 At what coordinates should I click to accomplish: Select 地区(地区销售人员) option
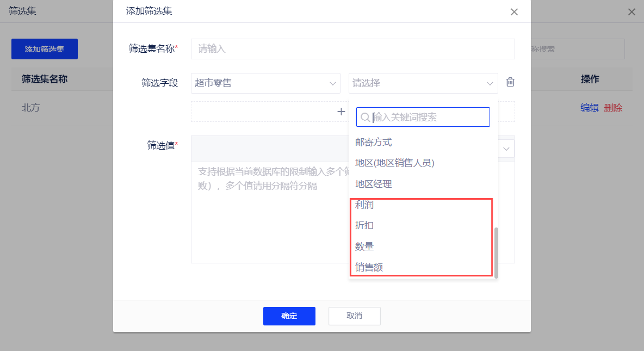(x=395, y=163)
